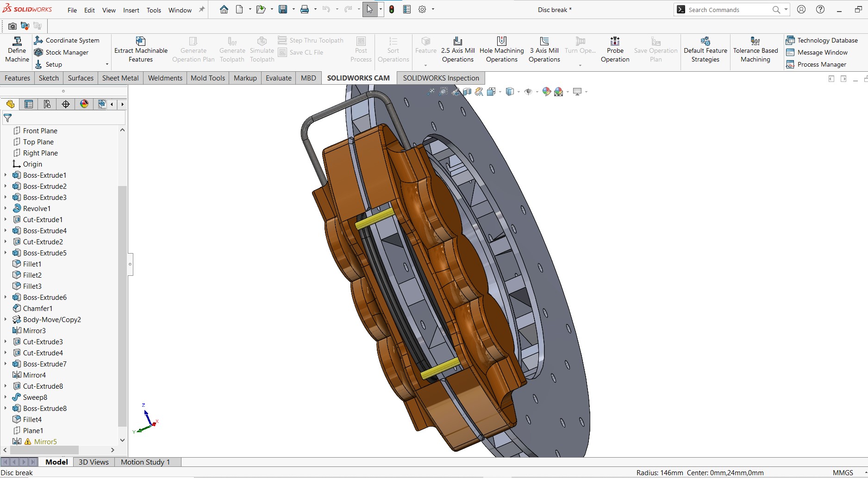The height and width of the screenshot is (478, 868).
Task: Open the Process Manager
Action: 816,64
